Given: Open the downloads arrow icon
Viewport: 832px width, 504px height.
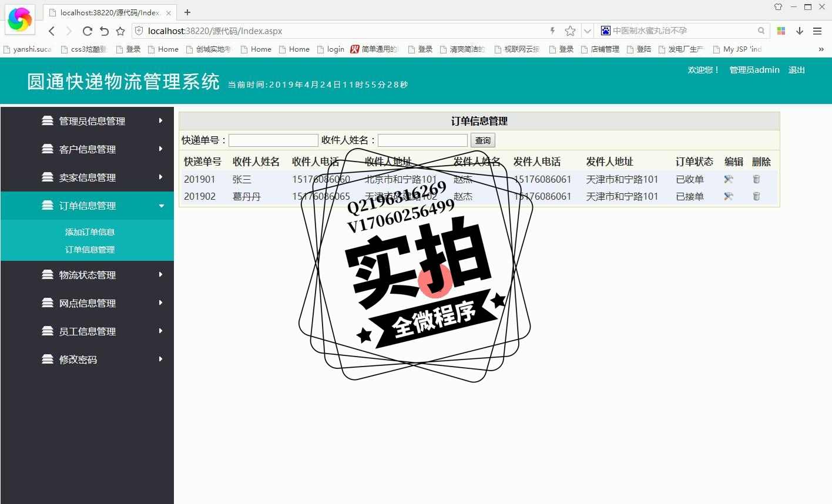Looking at the screenshot, I should coord(800,31).
